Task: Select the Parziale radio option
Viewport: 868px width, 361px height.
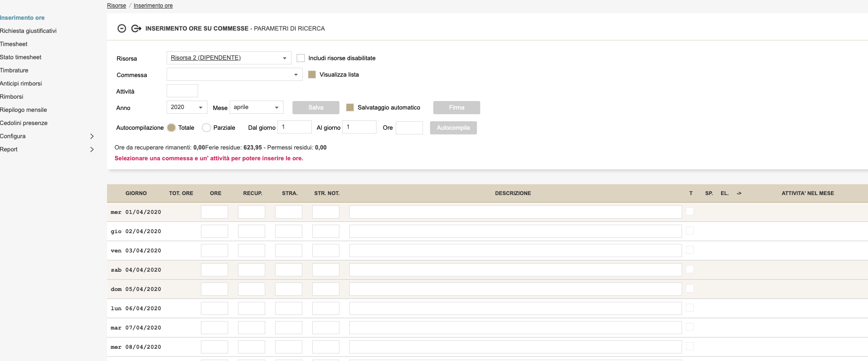Action: 207,128
